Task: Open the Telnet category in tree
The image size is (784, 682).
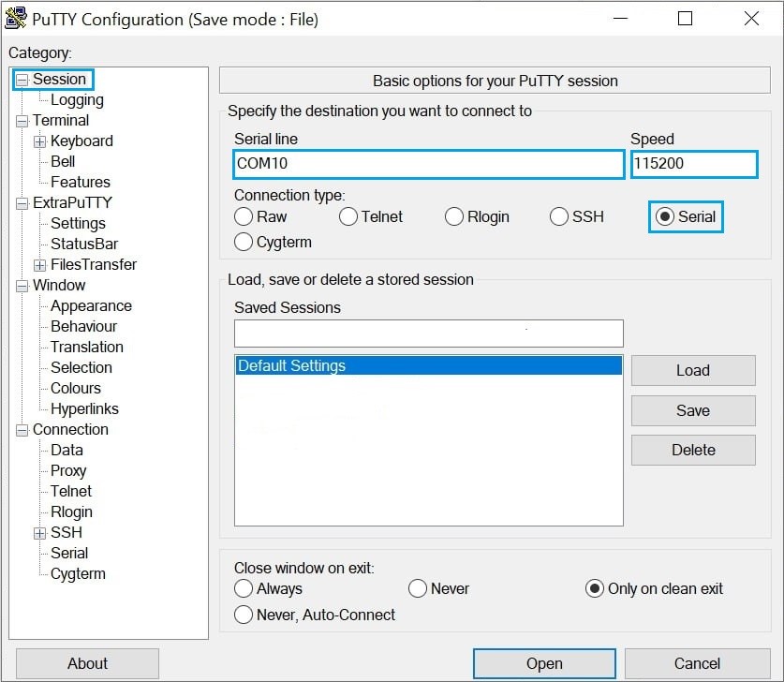Action: pyautogui.click(x=71, y=491)
